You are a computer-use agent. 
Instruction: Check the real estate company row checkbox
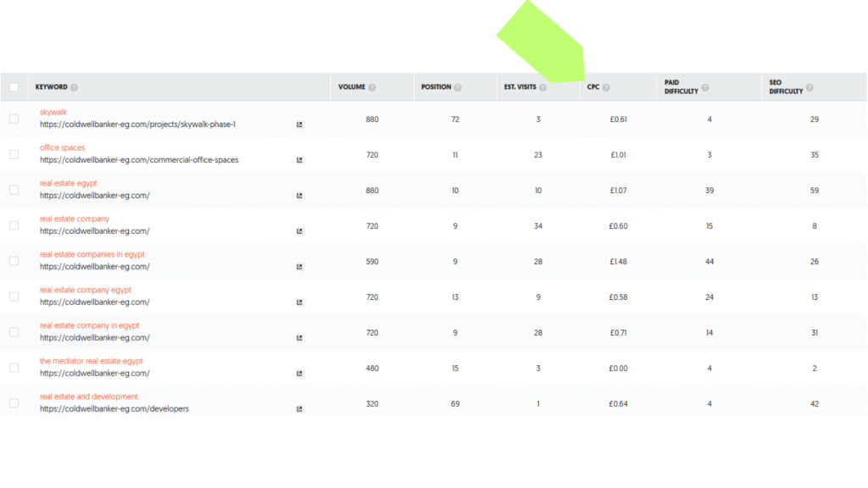pyautogui.click(x=14, y=225)
